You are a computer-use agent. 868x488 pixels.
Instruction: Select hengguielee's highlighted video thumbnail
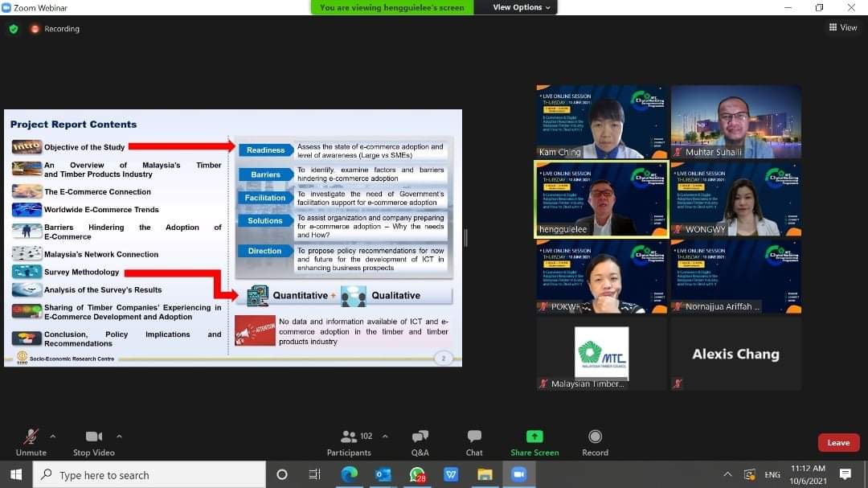(602, 199)
